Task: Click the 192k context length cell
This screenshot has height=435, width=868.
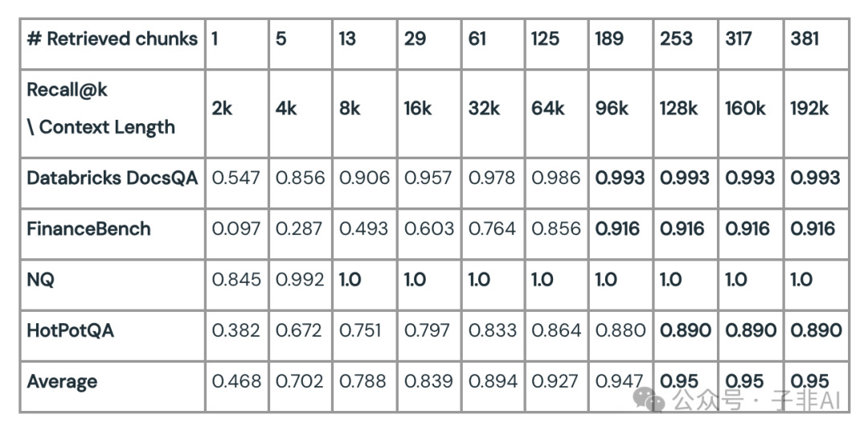Action: point(809,109)
